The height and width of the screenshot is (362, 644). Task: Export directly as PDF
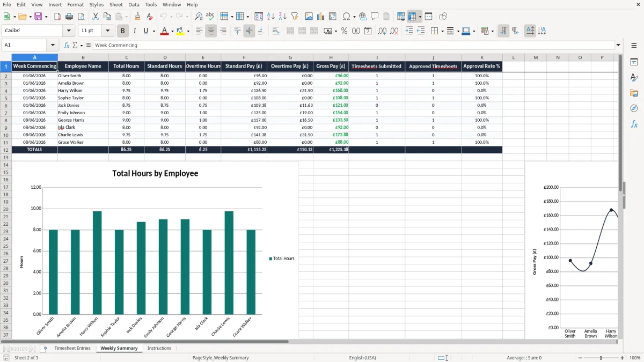[x=57, y=17]
